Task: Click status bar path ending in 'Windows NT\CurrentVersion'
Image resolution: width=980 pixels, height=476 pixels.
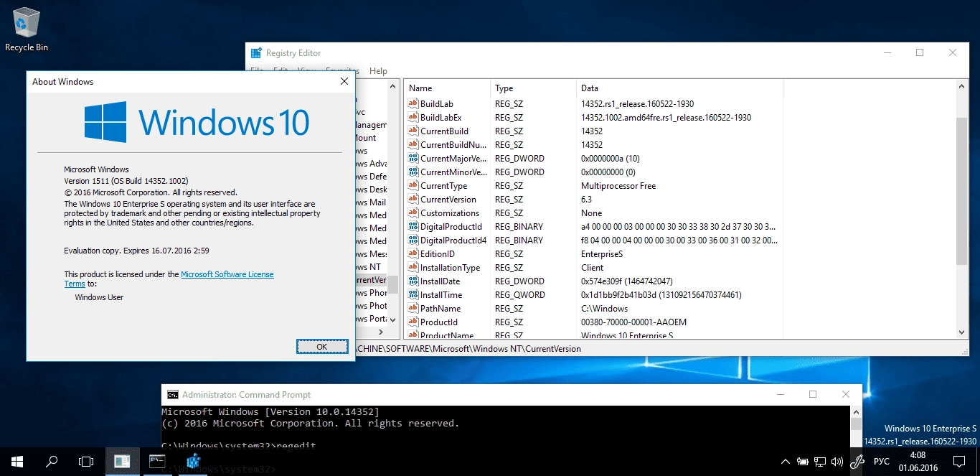Action: click(468, 348)
